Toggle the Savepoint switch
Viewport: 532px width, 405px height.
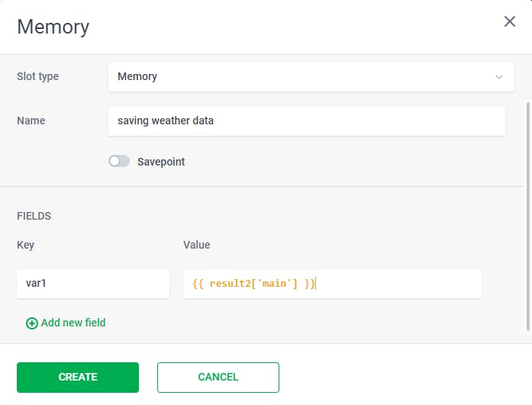[119, 162]
